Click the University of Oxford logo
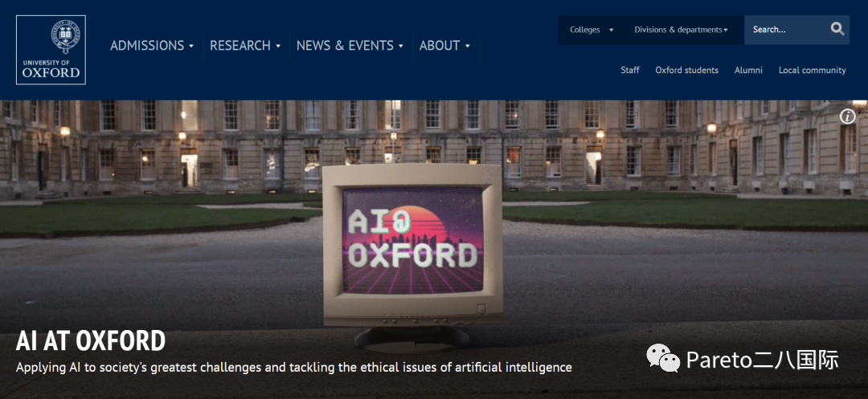The image size is (868, 399). click(51, 50)
